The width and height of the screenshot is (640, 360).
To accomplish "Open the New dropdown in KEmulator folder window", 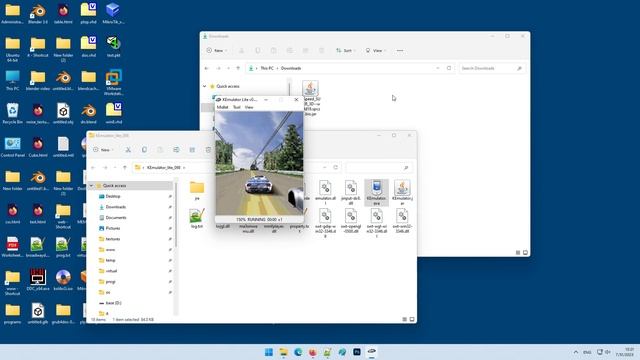I will coord(104,150).
